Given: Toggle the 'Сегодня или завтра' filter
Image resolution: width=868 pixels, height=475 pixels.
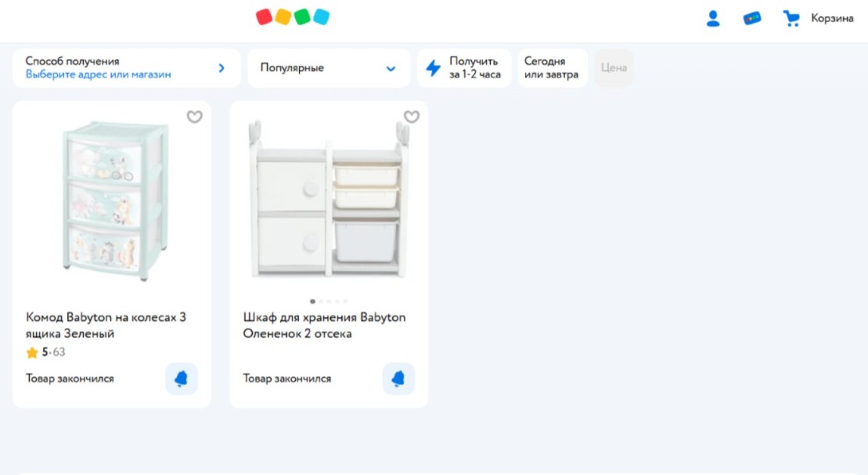Looking at the screenshot, I should pos(552,68).
